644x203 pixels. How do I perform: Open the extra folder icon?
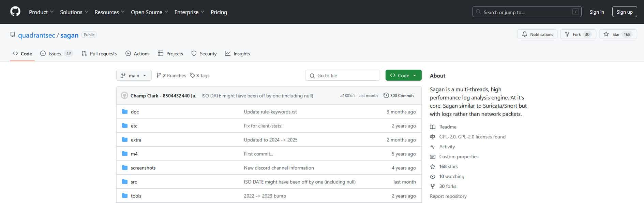[x=125, y=140]
